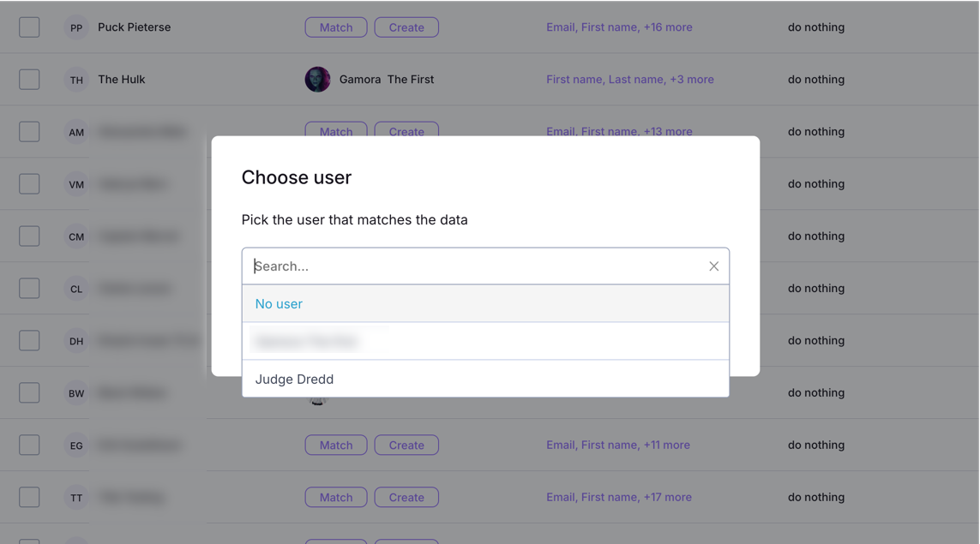The height and width of the screenshot is (544, 980).
Task: Open "First name, Last name, +3 more" link
Action: 630,80
